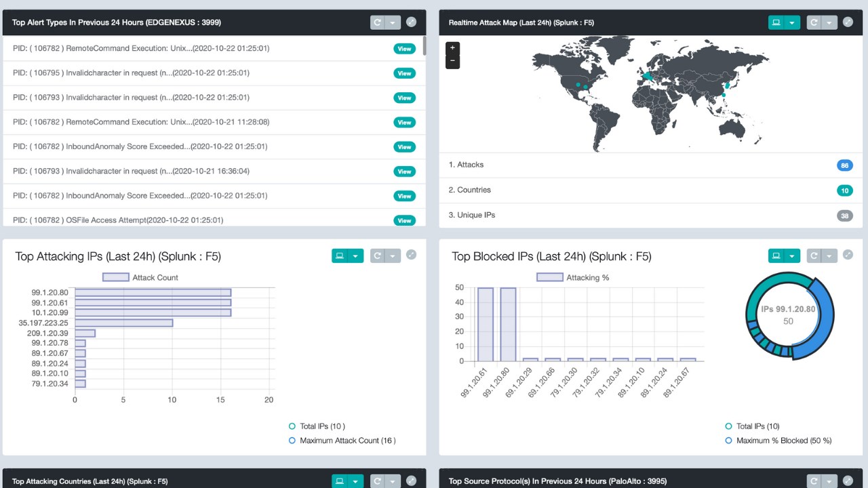
Task: Click the laptop icon on Realtime Attack Map
Action: (x=776, y=22)
